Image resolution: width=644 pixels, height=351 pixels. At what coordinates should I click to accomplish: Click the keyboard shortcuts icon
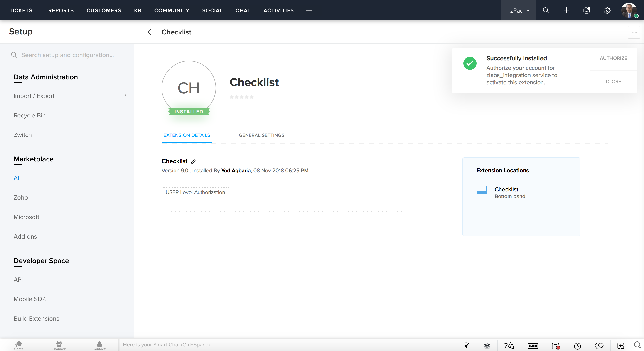point(533,346)
